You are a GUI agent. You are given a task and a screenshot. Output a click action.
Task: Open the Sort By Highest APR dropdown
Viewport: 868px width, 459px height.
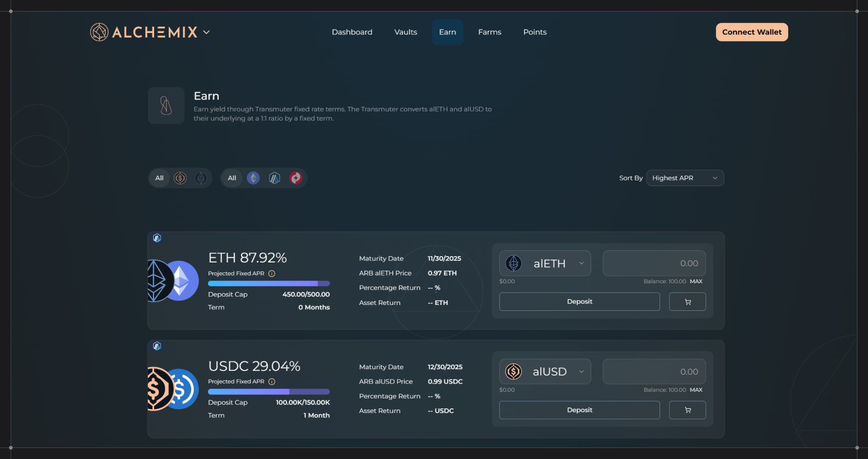coord(685,178)
